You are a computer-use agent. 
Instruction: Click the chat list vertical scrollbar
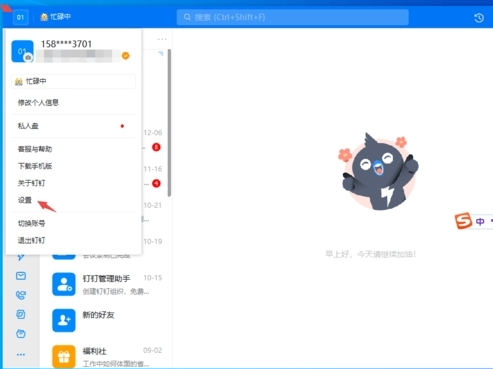[x=169, y=123]
